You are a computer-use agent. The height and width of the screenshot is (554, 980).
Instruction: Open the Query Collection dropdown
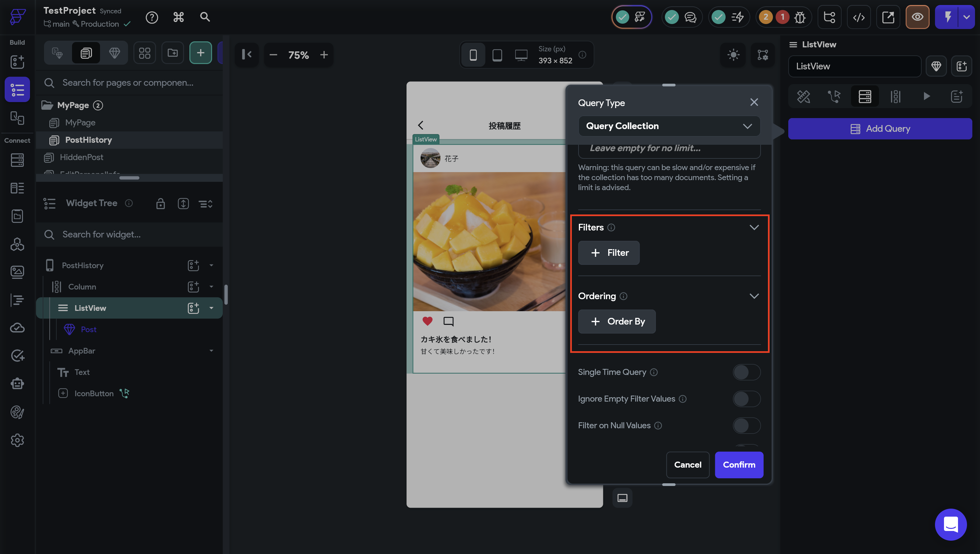(669, 126)
